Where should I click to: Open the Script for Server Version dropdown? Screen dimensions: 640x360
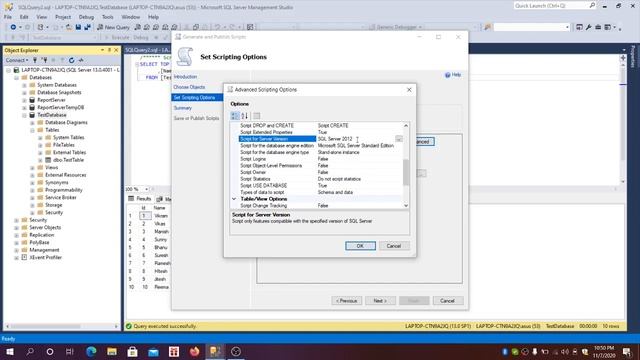pyautogui.click(x=399, y=139)
